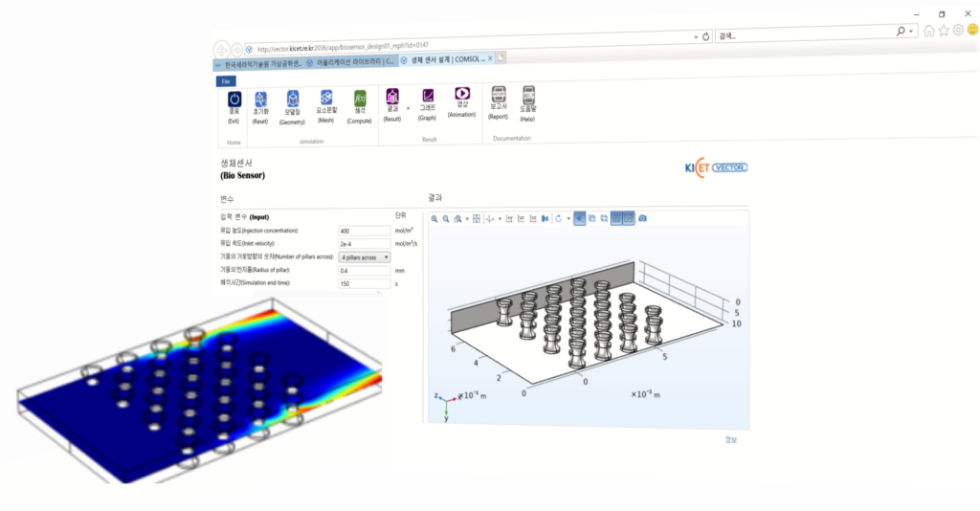Toggle the highlighted arrow button in plot toolbar
Image resolution: width=980 pixels, height=511 pixels.
[579, 218]
